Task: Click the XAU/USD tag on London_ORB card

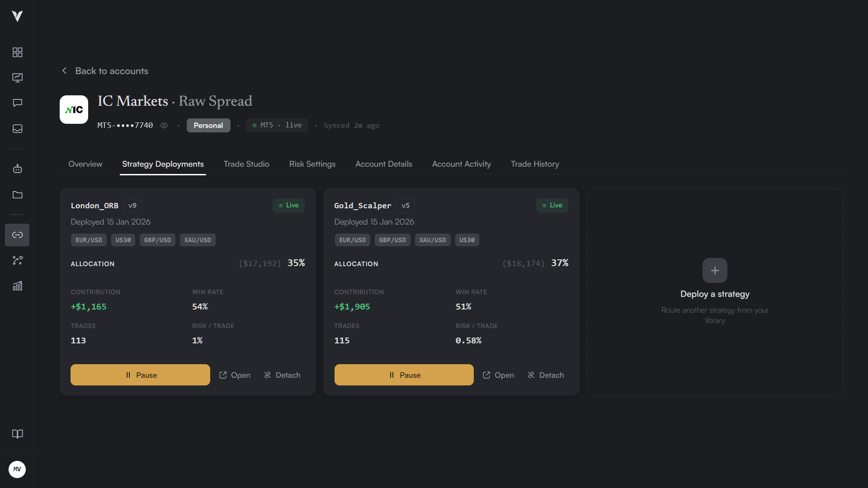Action: (198, 240)
